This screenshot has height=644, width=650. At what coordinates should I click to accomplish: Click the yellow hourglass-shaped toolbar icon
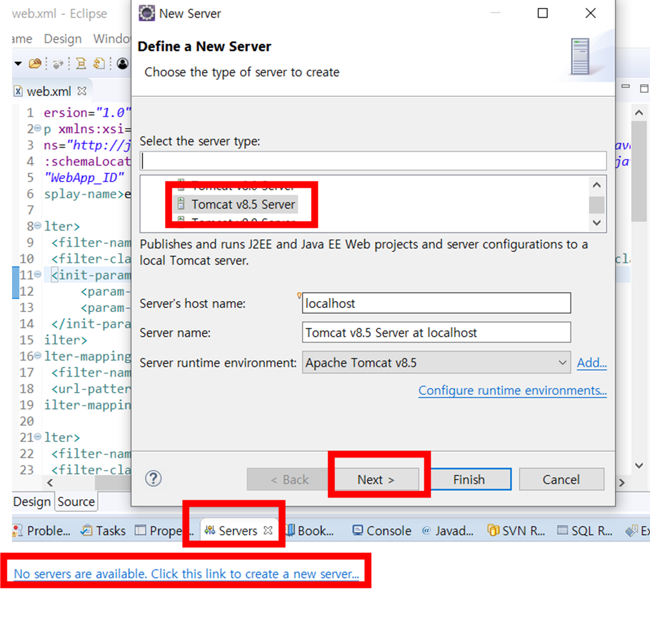[x=81, y=64]
